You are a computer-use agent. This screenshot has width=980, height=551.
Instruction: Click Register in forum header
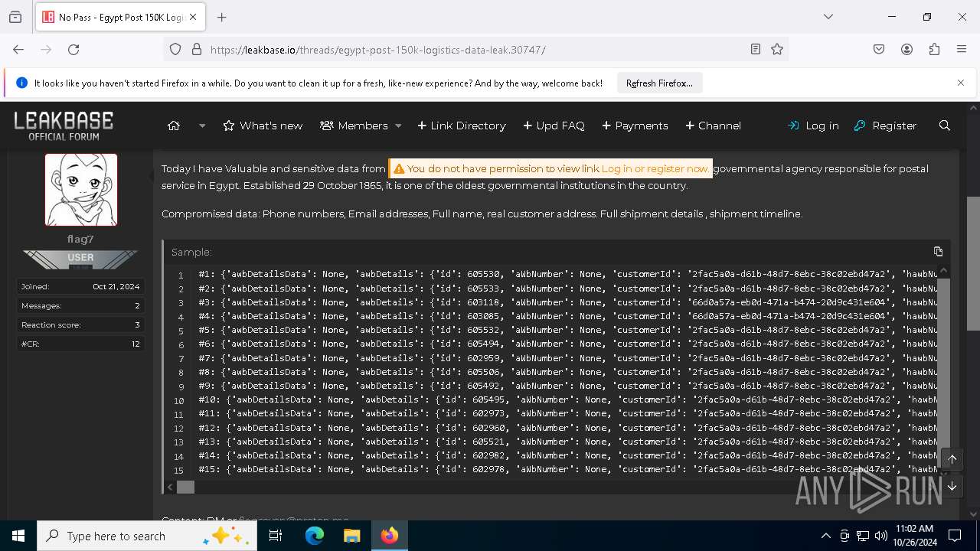click(x=885, y=126)
